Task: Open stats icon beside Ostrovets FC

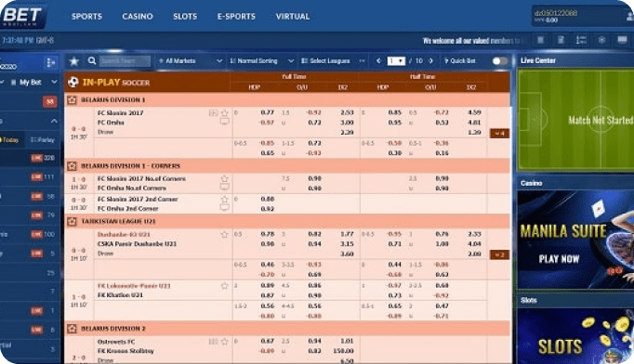Action: tap(214, 342)
